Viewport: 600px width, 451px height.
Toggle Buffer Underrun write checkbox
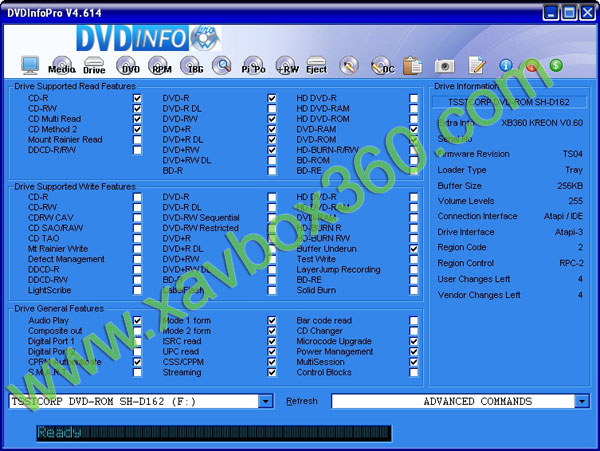[x=414, y=249]
